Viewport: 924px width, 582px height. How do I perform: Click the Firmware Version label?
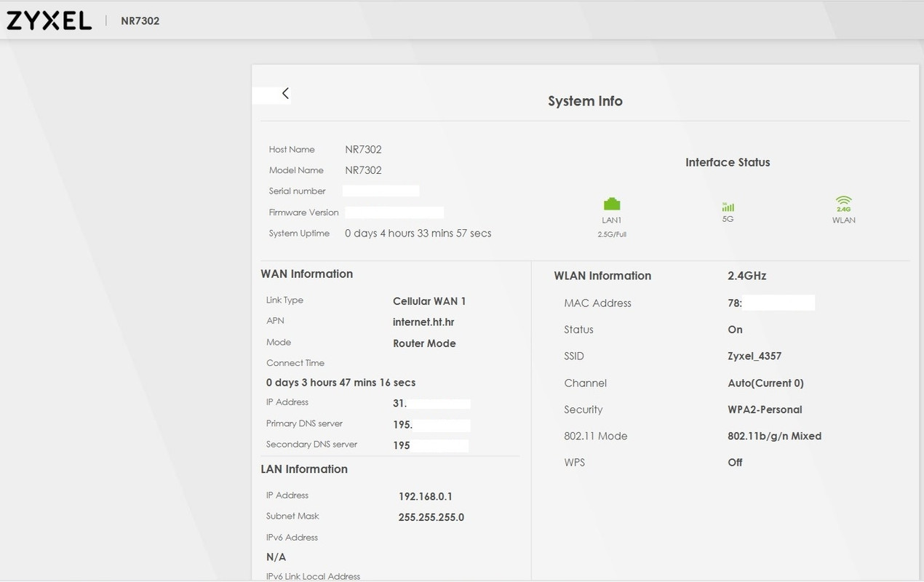[x=303, y=212]
